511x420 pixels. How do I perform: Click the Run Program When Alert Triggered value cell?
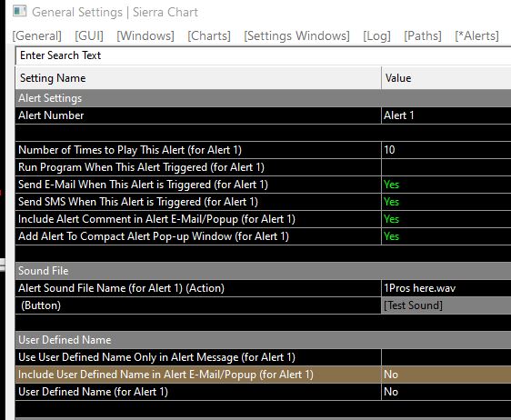pos(446,167)
